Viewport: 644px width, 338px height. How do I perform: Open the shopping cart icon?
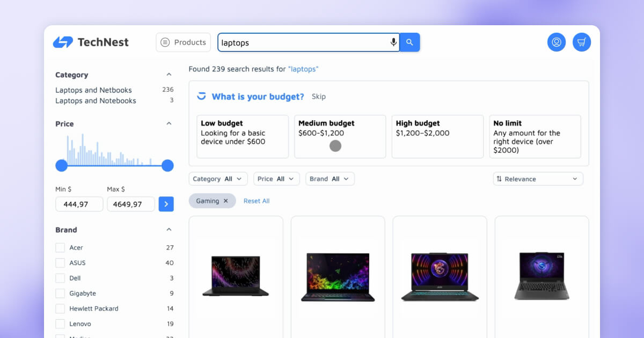point(582,42)
